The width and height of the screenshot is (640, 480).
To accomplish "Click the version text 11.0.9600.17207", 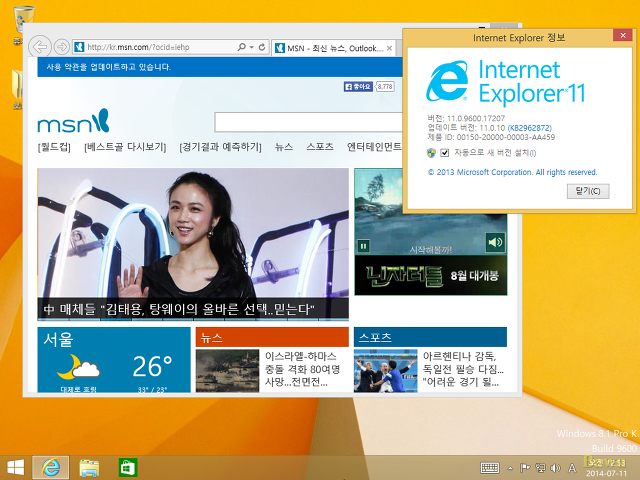I will coord(476,118).
